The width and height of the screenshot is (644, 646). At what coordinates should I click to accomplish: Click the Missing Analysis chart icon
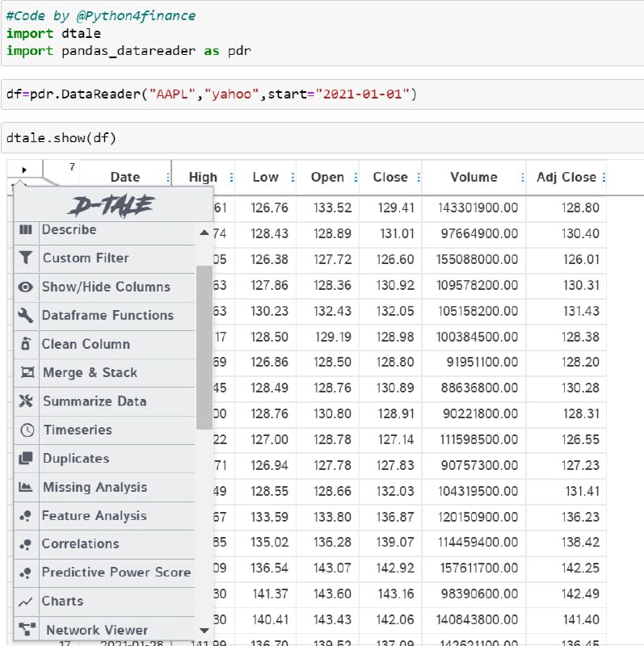(x=26, y=487)
